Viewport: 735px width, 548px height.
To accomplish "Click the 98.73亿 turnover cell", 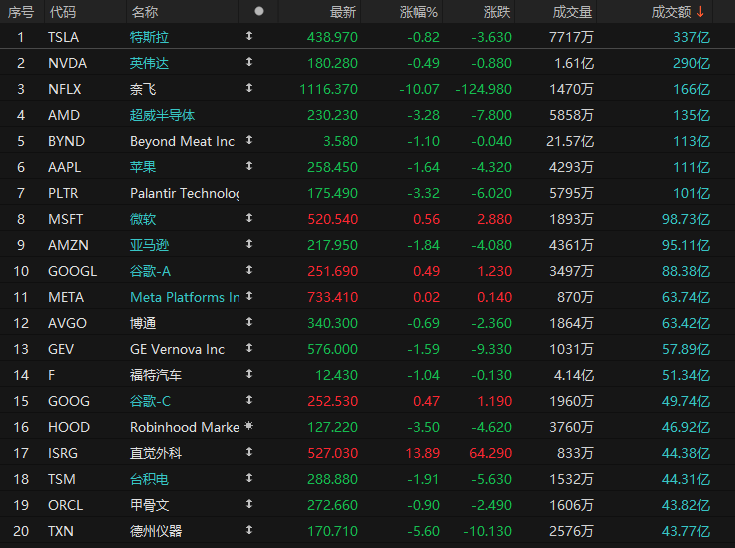I will point(686,219).
